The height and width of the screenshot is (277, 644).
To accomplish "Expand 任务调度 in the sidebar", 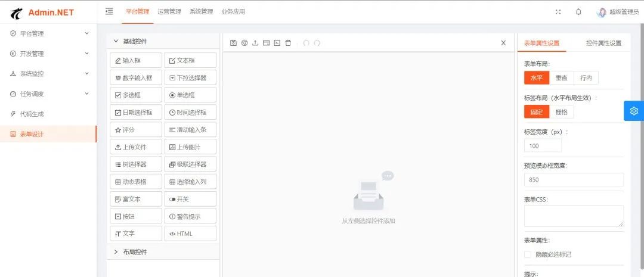I will coord(48,94).
